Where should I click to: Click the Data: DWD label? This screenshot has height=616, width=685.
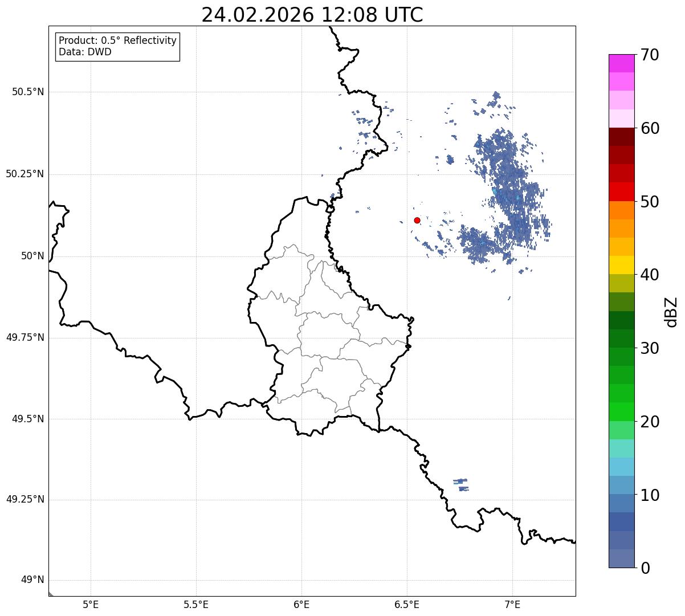pos(85,52)
